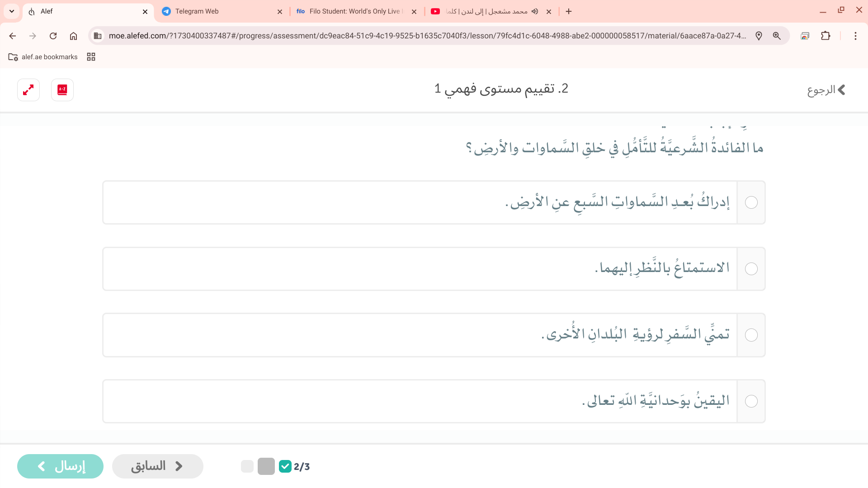Click the red fullscreen expand arrows icon

pyautogui.click(x=28, y=90)
